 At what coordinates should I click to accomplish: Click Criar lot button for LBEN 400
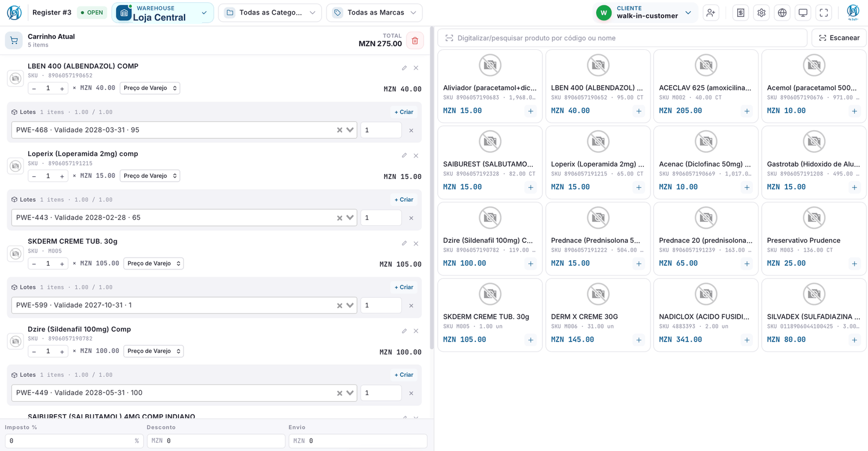(x=404, y=112)
